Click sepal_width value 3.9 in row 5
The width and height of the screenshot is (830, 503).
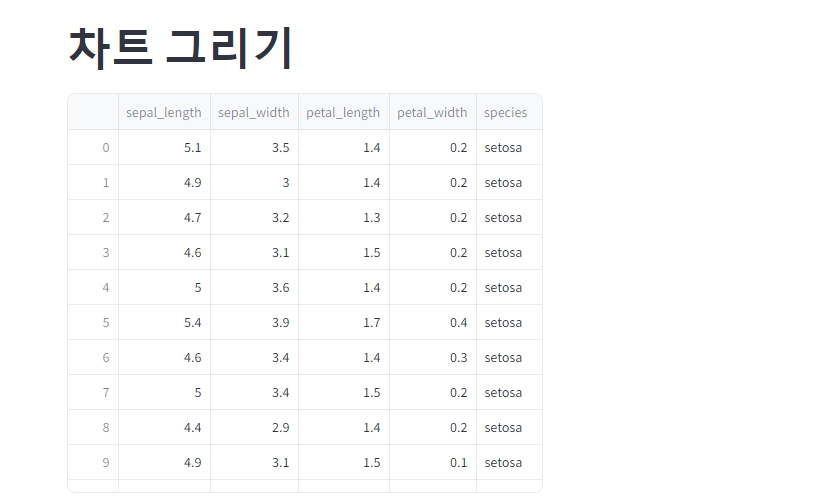pos(254,322)
